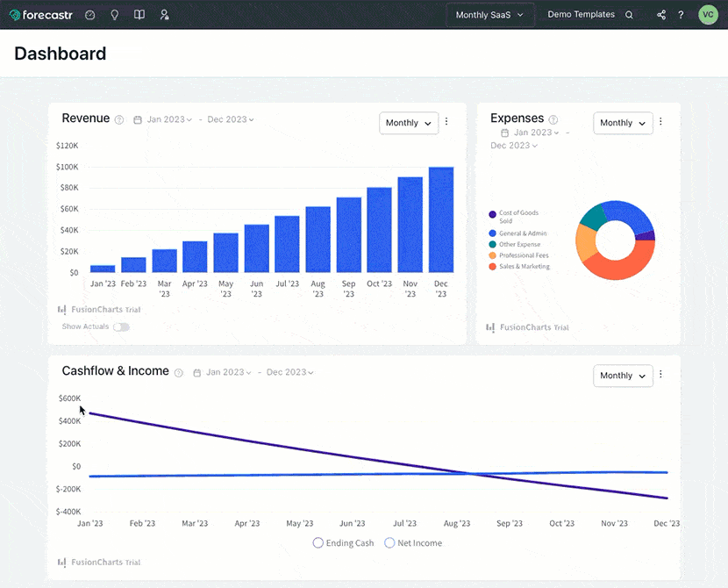The height and width of the screenshot is (588, 728).
Task: Toggle Sales & Marketing legend item
Action: [x=519, y=267]
